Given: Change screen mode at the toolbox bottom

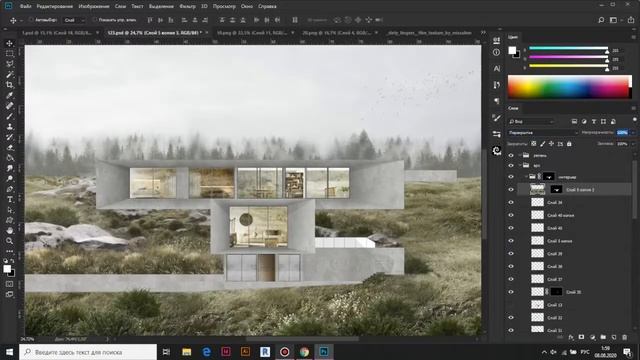Looking at the screenshot, I should (9, 294).
